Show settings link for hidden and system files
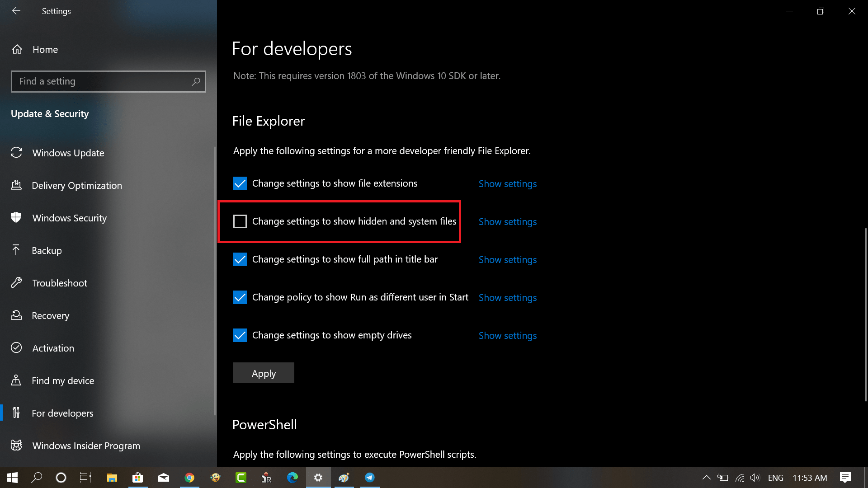Screen dimensions: 868x488 coord(508,222)
